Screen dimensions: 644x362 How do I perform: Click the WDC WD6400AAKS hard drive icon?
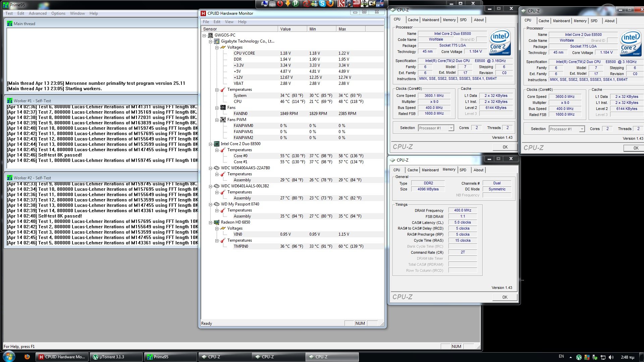pos(217,168)
